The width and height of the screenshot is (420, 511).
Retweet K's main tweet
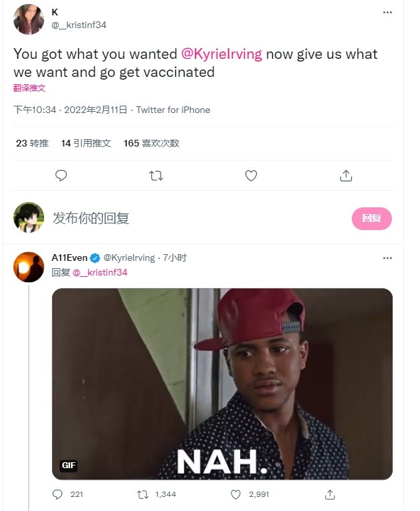click(156, 175)
